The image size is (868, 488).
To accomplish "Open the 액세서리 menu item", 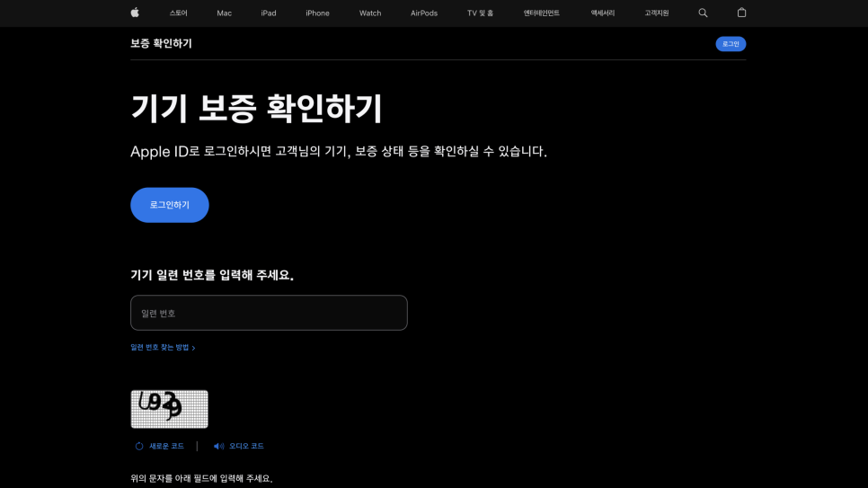I will pos(602,13).
